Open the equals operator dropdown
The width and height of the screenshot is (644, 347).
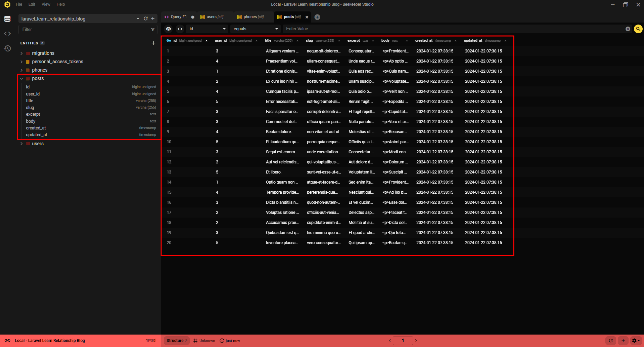[x=256, y=29]
